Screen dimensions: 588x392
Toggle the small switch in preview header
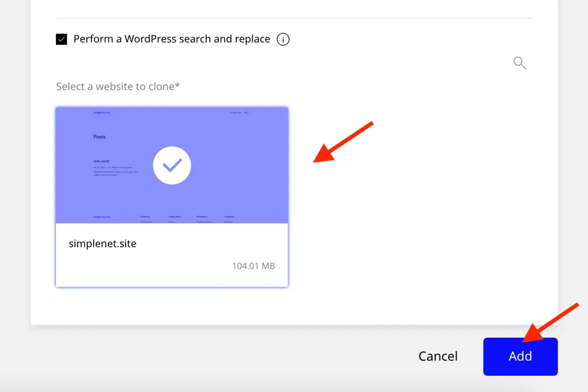click(246, 112)
